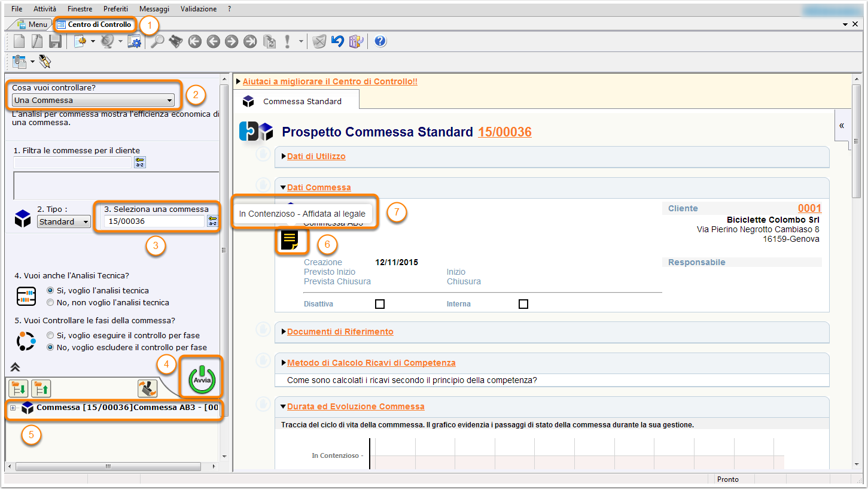
Task: Open the 15/00036 commessa link in title
Action: point(505,132)
